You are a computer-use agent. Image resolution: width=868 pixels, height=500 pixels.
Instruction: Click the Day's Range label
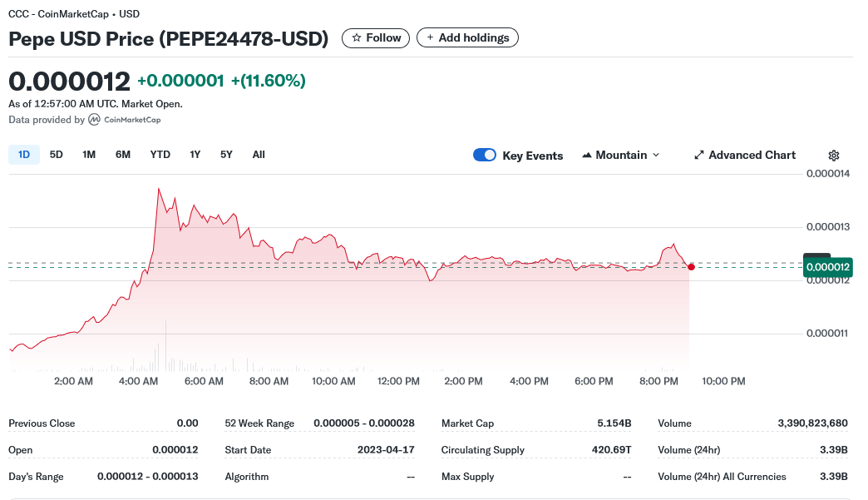tap(36, 477)
